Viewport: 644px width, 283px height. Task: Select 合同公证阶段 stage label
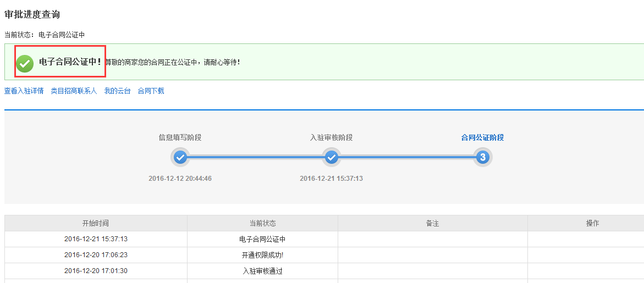[483, 138]
